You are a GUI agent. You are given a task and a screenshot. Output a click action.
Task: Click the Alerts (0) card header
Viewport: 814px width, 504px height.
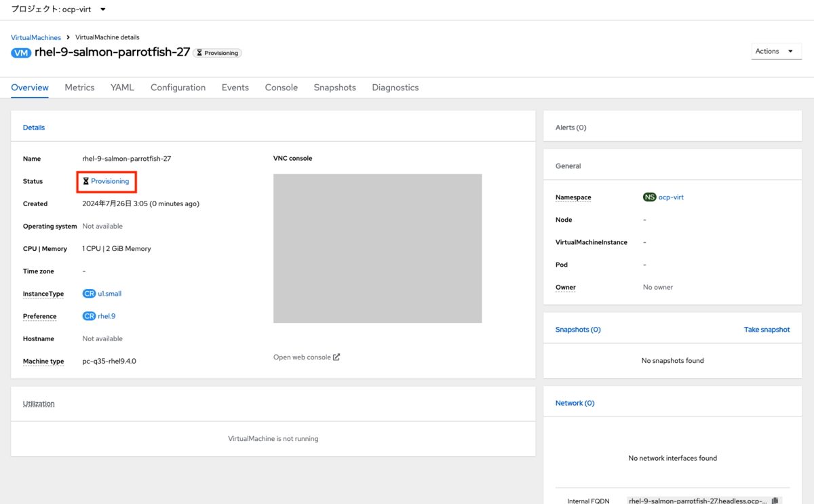tap(570, 128)
